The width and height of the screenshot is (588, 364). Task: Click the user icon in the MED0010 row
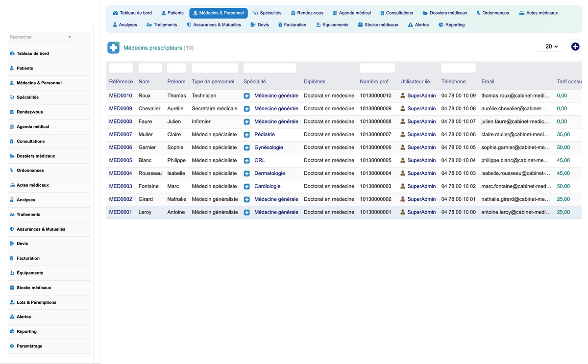[403, 96]
